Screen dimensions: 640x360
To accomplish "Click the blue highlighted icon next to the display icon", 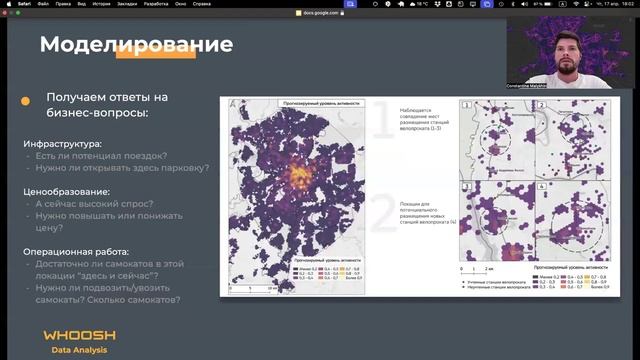I will [x=487, y=4].
